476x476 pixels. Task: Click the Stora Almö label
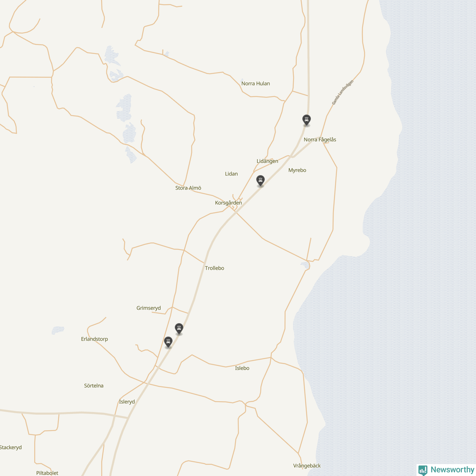click(188, 188)
